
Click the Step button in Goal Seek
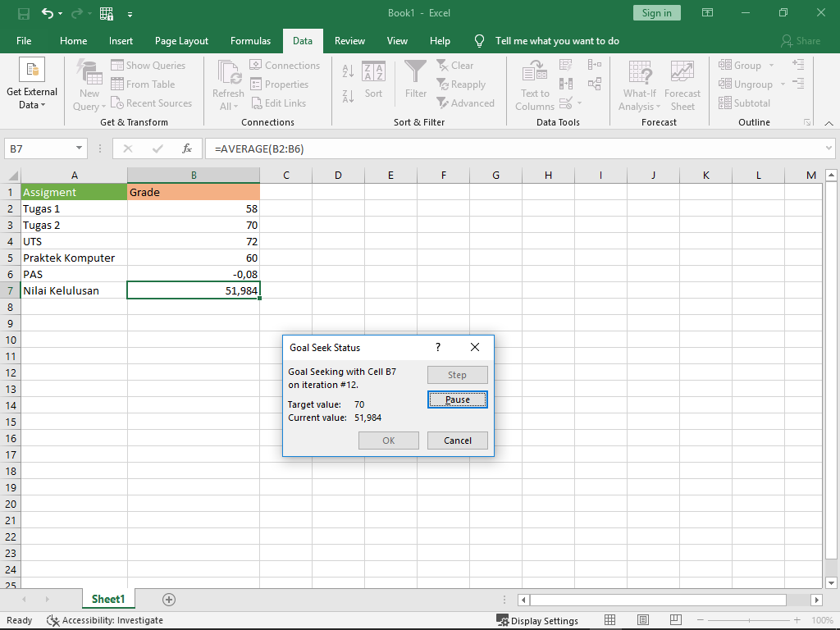[458, 375]
